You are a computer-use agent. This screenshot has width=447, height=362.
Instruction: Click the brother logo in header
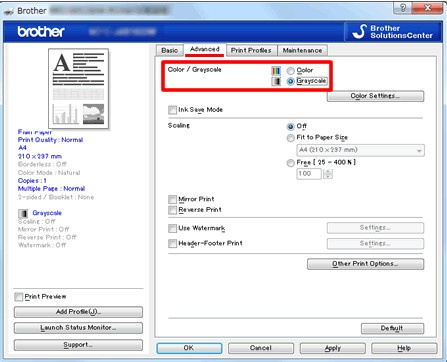(x=41, y=32)
